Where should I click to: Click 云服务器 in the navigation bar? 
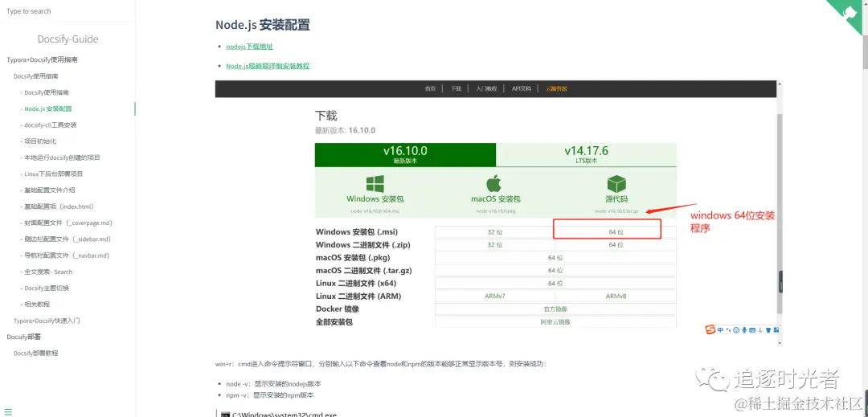(556, 88)
